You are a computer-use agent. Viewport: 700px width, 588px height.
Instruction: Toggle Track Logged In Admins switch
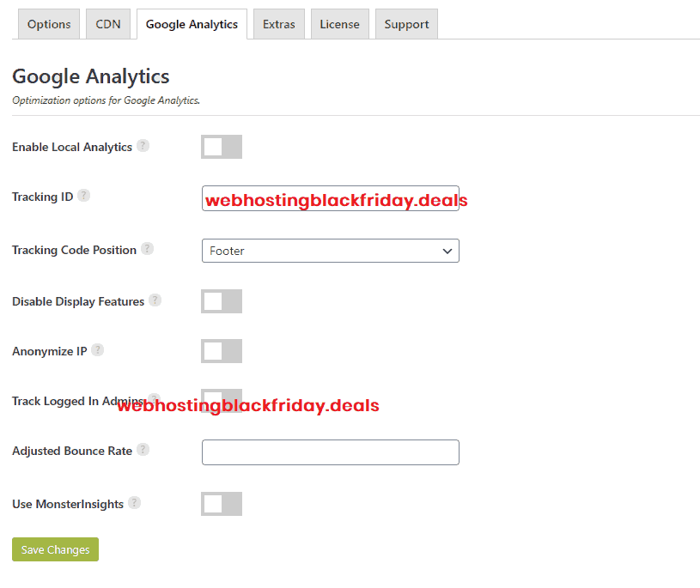(222, 401)
